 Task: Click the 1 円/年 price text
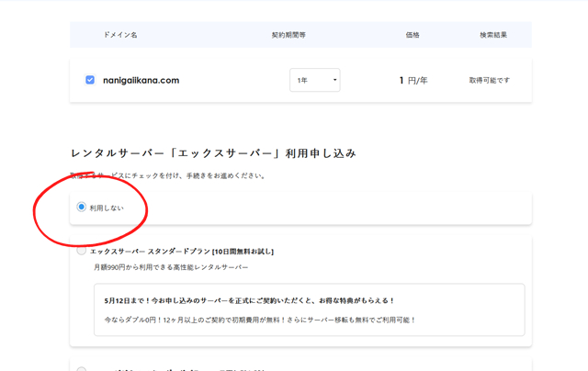point(413,80)
